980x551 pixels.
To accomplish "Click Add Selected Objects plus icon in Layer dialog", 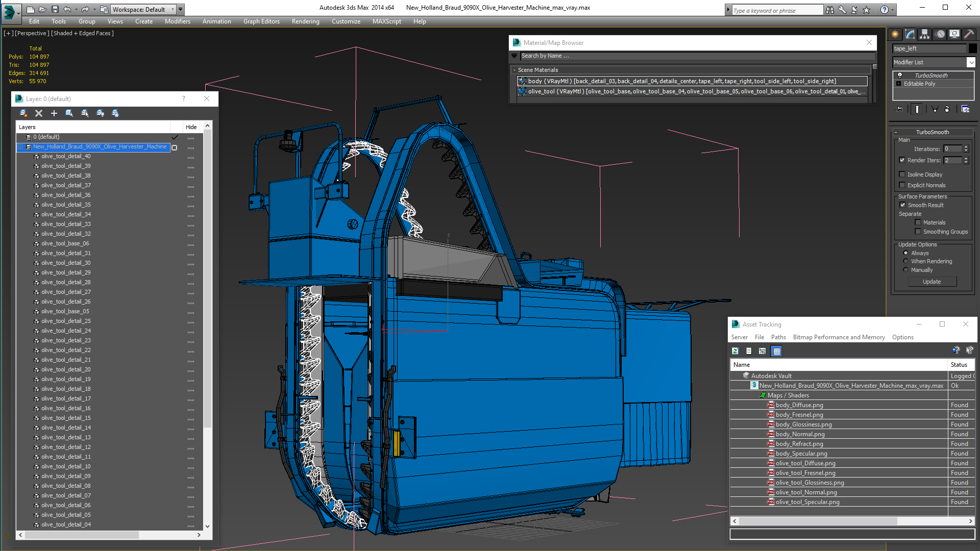I will pos(54,113).
